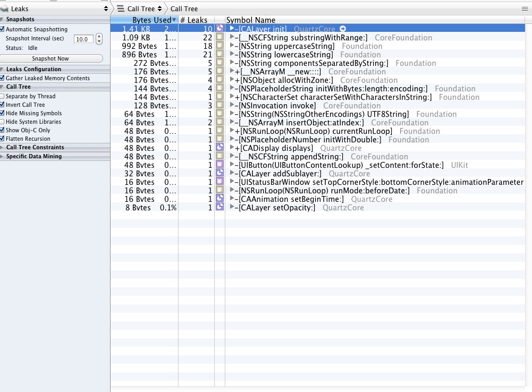The height and width of the screenshot is (392, 532).
Task: Uncheck Invert Call Tree
Action: pyautogui.click(x=2, y=105)
